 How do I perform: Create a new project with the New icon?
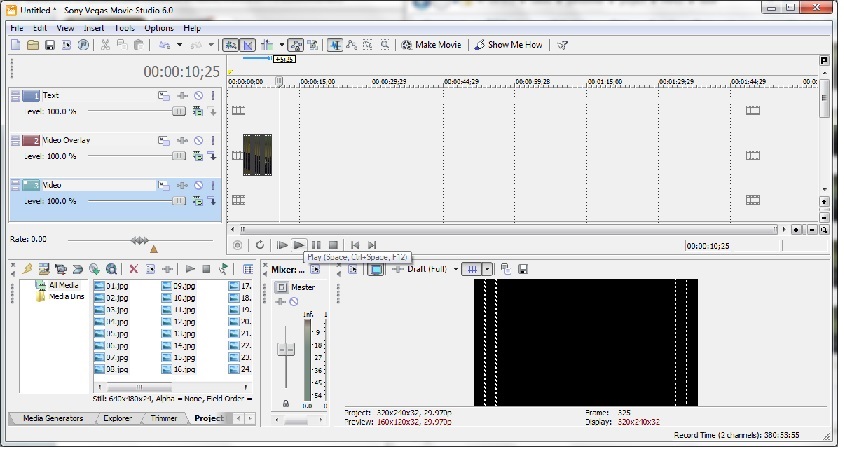coord(16,45)
